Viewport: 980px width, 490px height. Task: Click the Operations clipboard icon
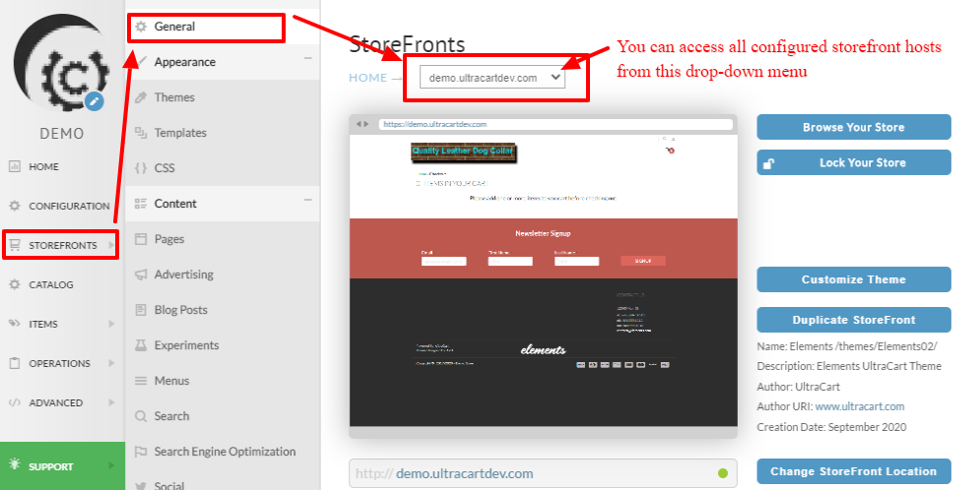click(x=15, y=363)
